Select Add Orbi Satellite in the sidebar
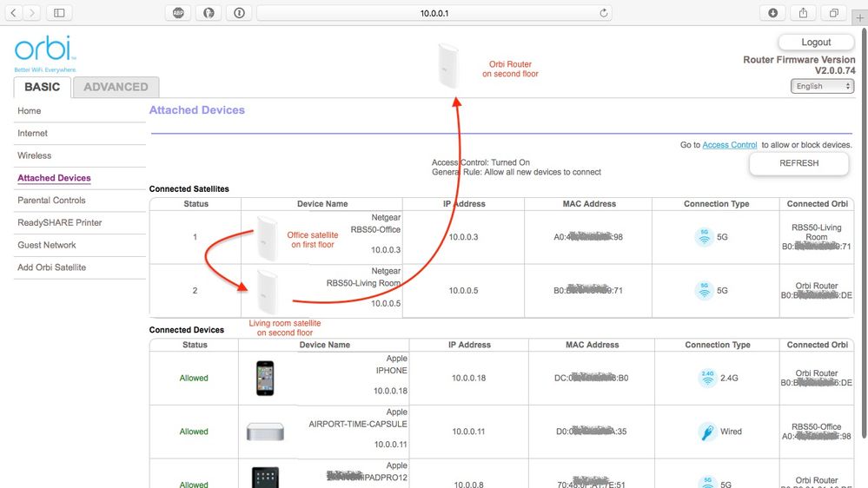 51,267
